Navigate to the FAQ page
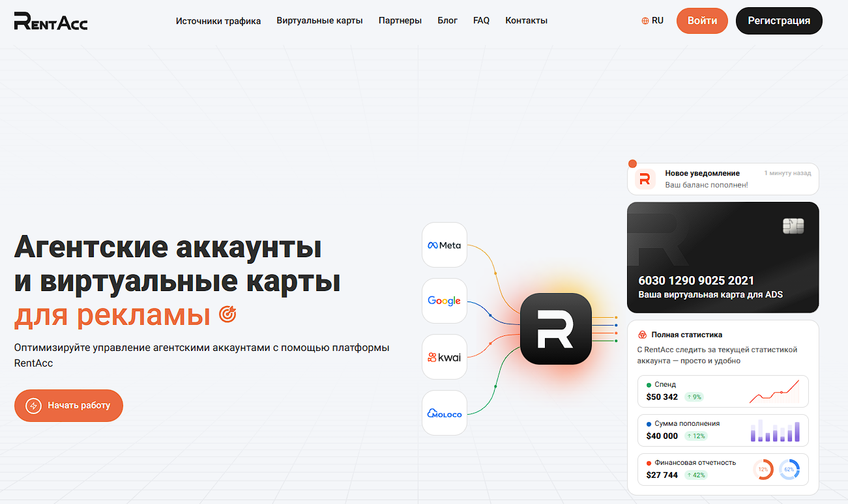The width and height of the screenshot is (848, 504). point(481,21)
